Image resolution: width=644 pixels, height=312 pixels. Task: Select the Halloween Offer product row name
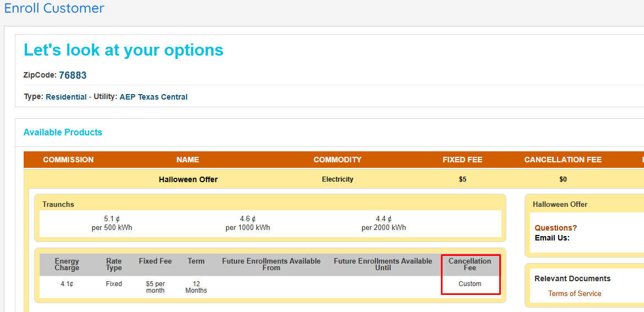(x=188, y=179)
